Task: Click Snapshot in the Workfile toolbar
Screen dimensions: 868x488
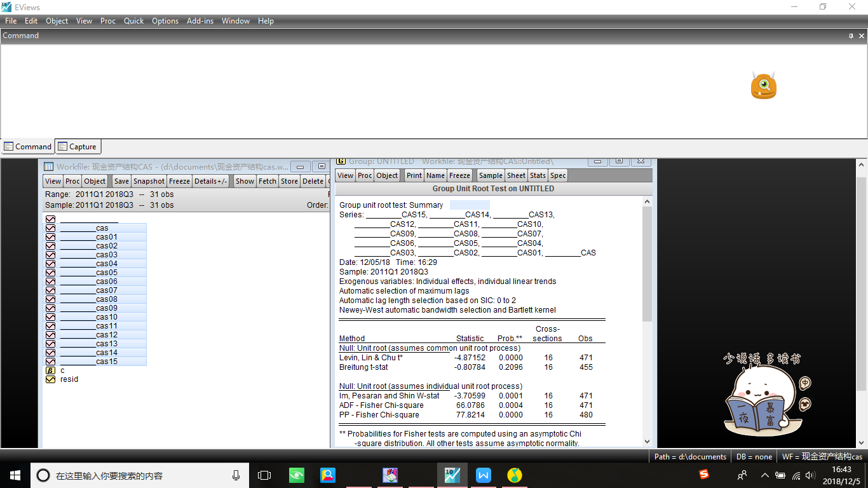Action: click(x=149, y=181)
